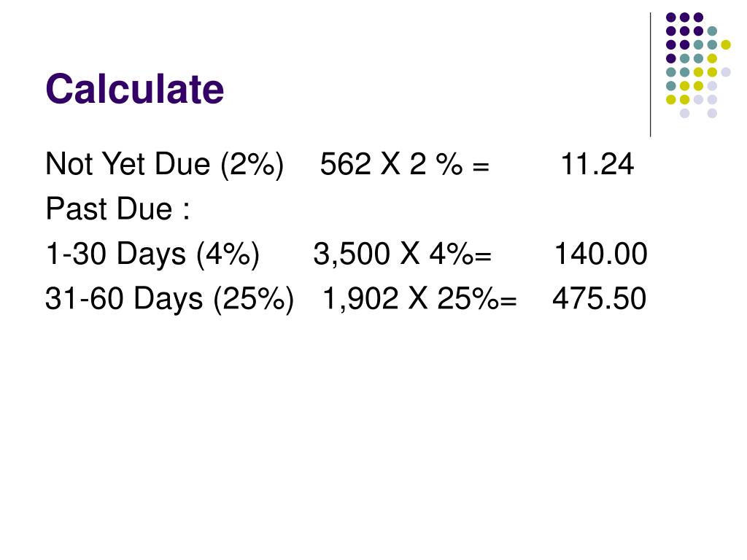This screenshot has height=560, width=747.
Task: Click the 562 X 2 % = formula
Action: 404,164
